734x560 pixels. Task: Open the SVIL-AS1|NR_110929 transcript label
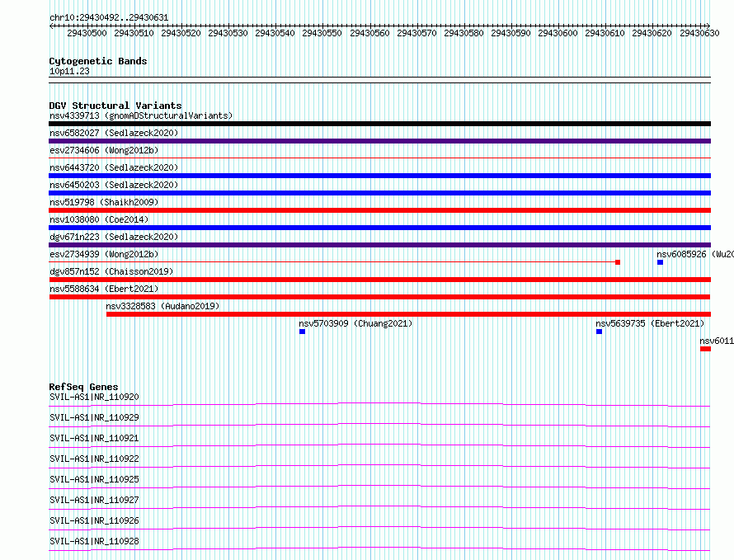point(94,417)
